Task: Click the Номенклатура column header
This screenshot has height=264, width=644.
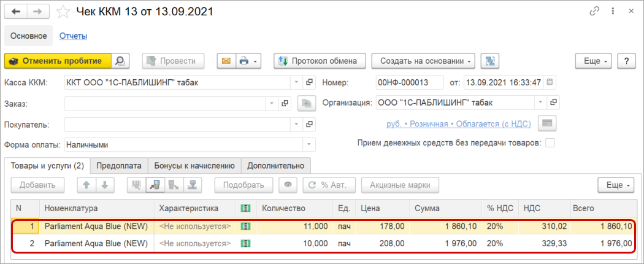Action: click(x=97, y=208)
